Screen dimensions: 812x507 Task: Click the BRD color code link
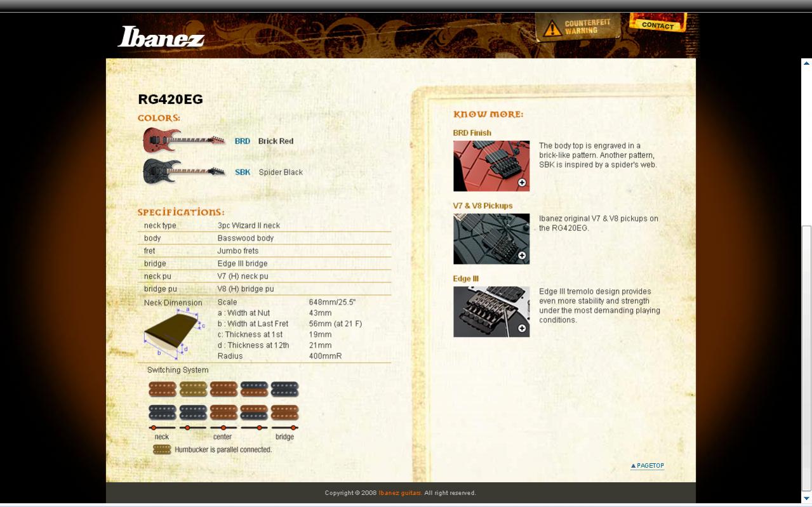click(243, 142)
